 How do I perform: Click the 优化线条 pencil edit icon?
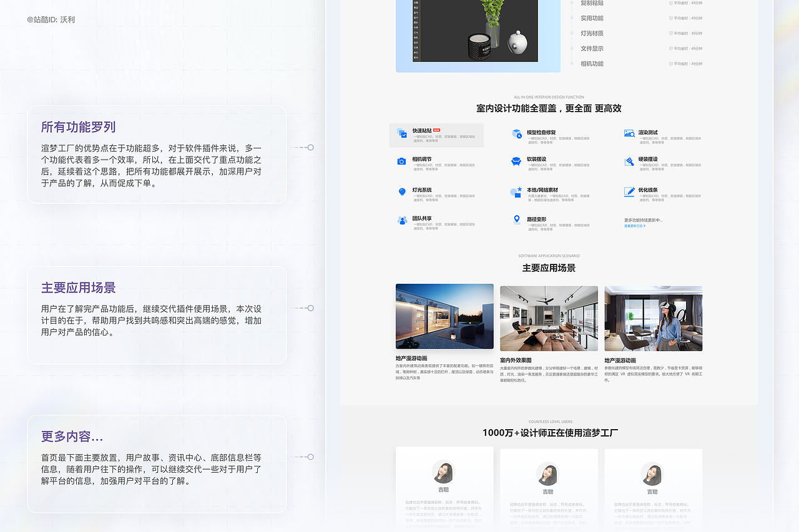pos(629,191)
